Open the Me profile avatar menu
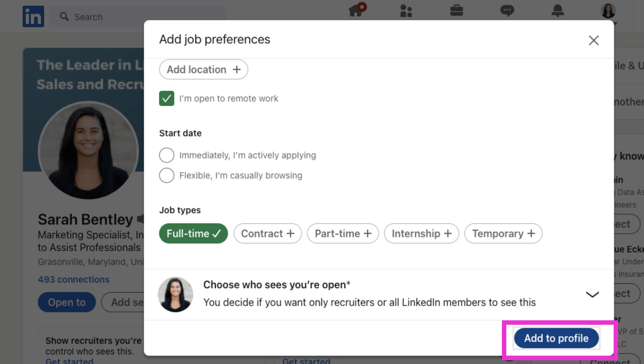Viewport: 644px width, 364px height. point(608,11)
